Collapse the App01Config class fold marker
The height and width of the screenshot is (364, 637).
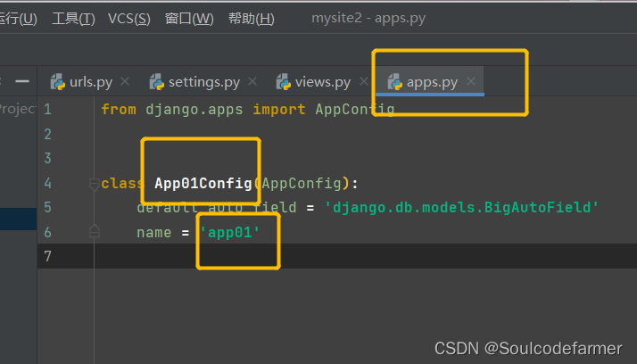(x=95, y=184)
